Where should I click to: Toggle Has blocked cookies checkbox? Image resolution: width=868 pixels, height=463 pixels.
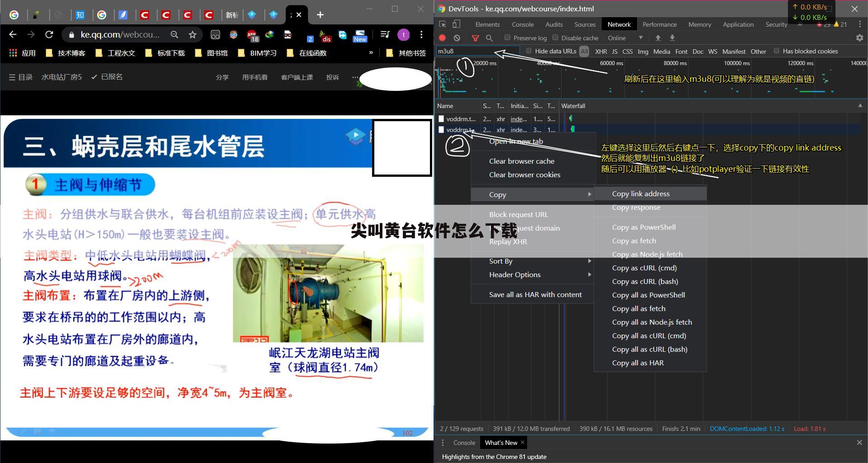pyautogui.click(x=776, y=51)
